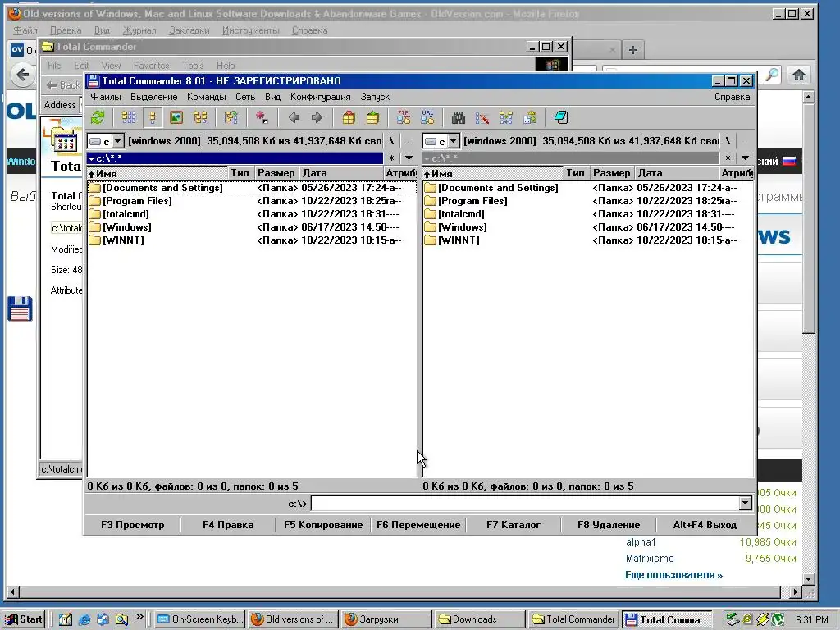Screen dimensions: 840x630
Task: Go back with the left arrow icon
Action: pos(294,117)
